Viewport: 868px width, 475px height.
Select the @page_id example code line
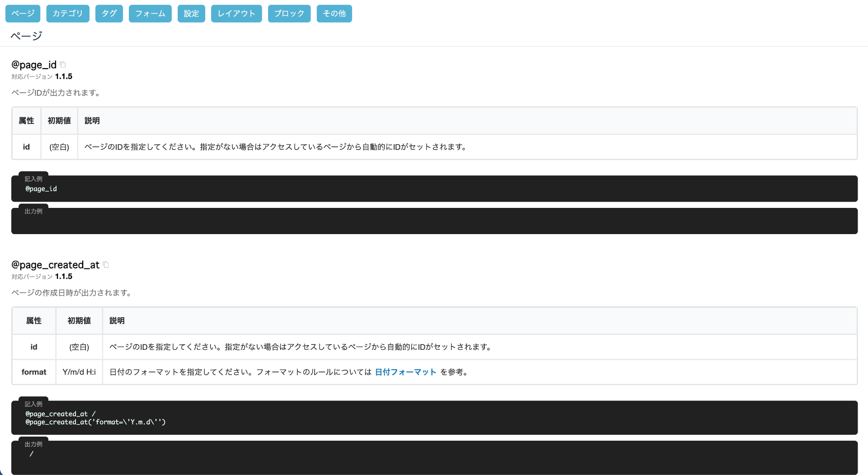click(x=41, y=189)
